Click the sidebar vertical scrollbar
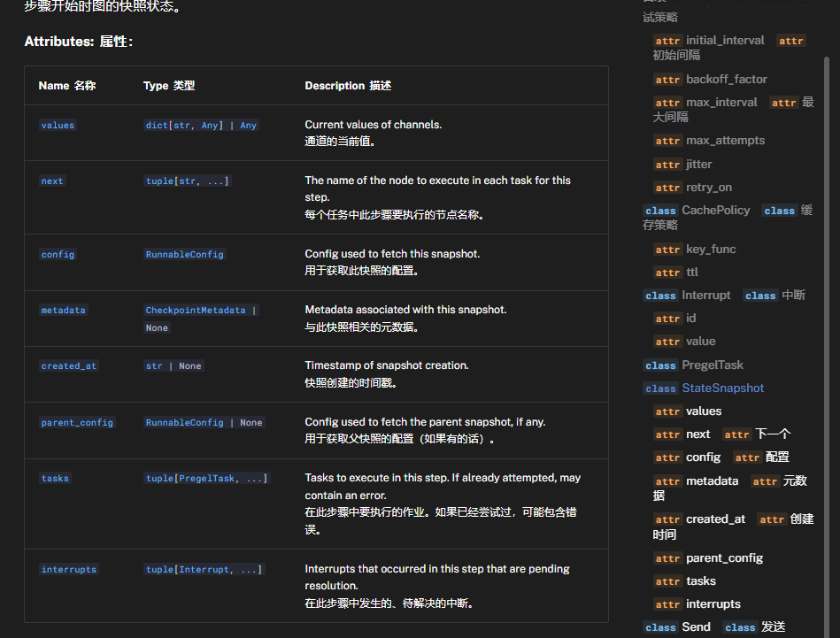Image resolution: width=840 pixels, height=638 pixels. (x=827, y=265)
